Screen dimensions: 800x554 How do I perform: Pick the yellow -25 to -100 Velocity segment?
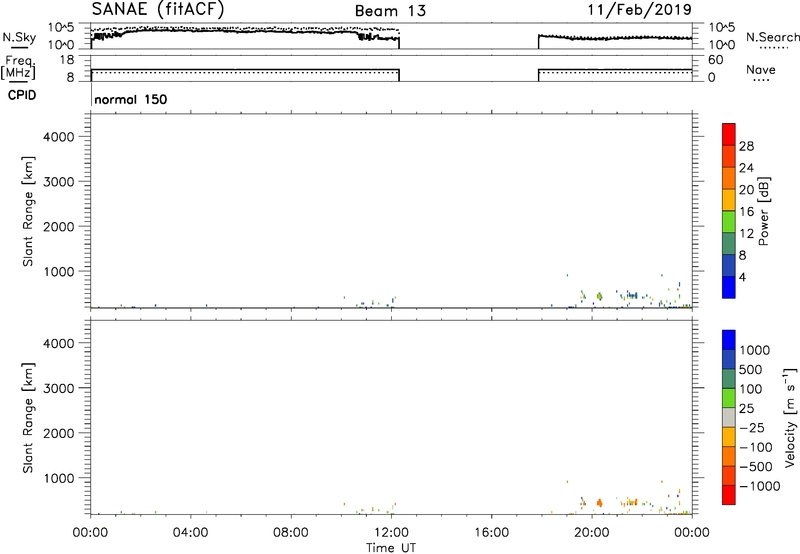pyautogui.click(x=729, y=437)
